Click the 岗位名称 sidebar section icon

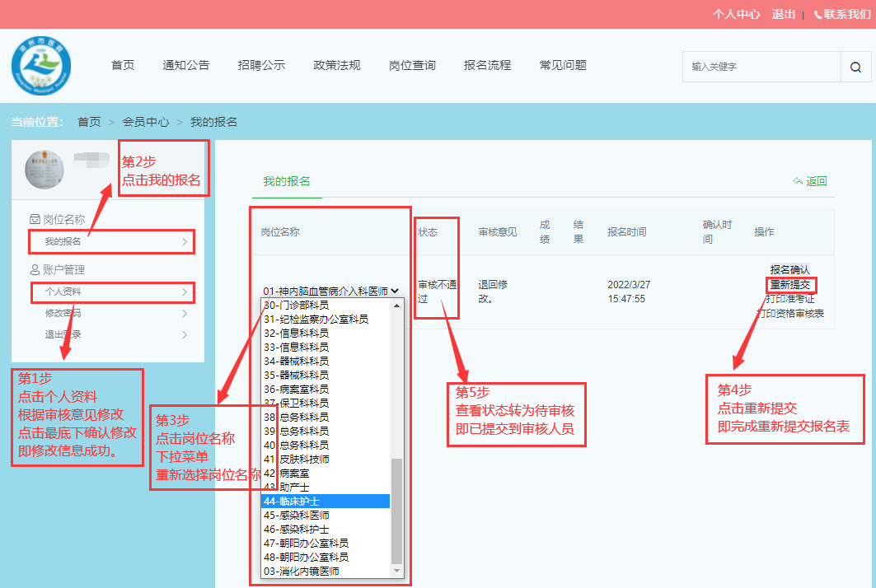pyautogui.click(x=35, y=219)
